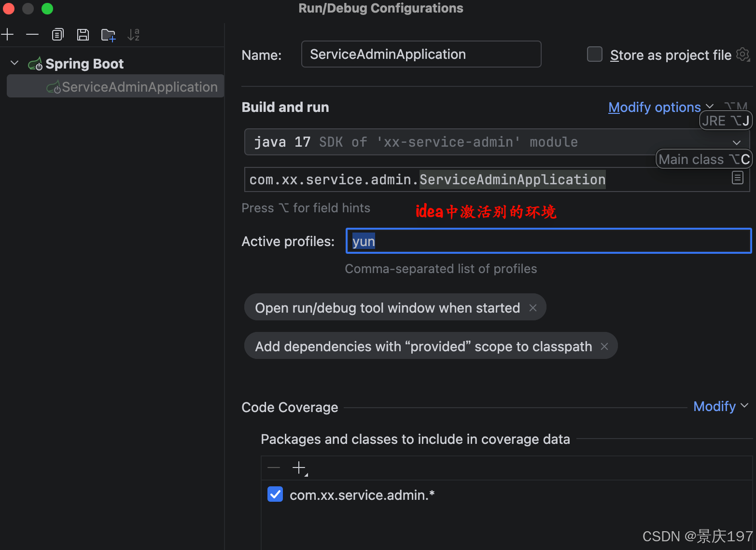
Task: Remove the provided scope dependencies option
Action: [604, 346]
